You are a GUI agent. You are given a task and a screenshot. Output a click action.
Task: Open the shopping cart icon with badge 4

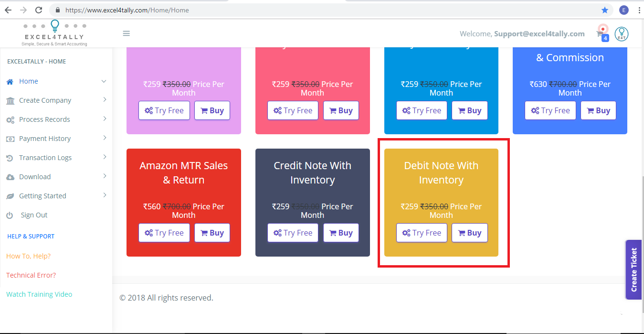click(602, 34)
